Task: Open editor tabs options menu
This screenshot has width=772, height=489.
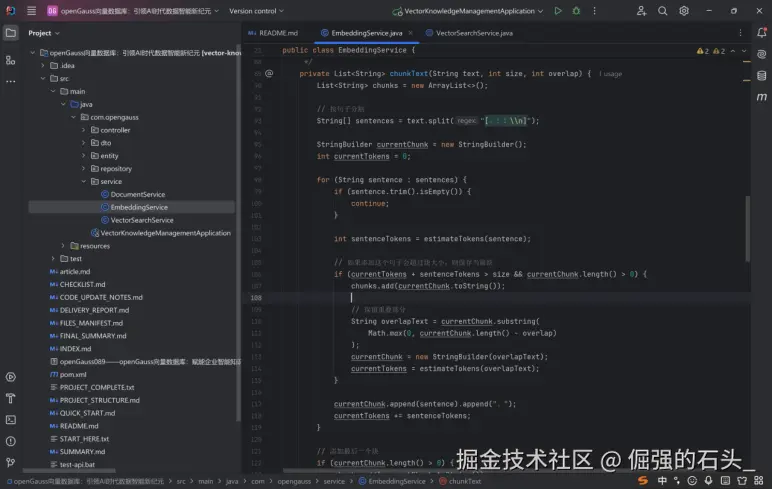Action: point(740,33)
